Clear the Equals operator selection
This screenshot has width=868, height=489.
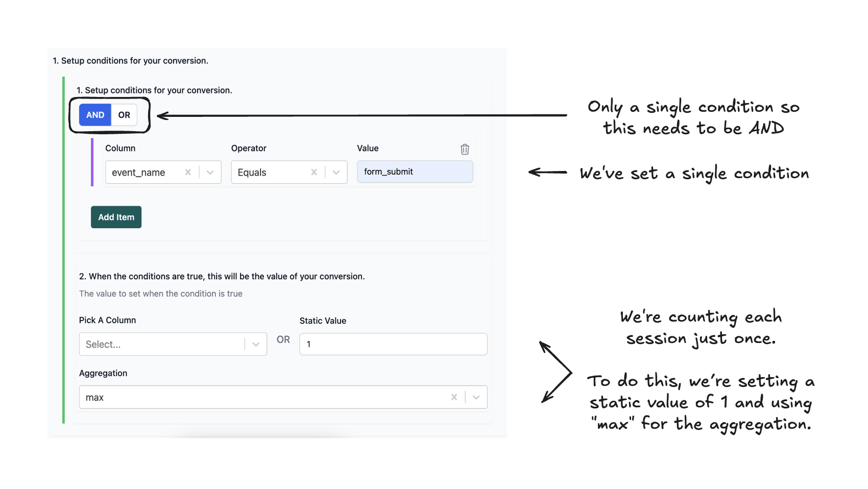pyautogui.click(x=314, y=173)
